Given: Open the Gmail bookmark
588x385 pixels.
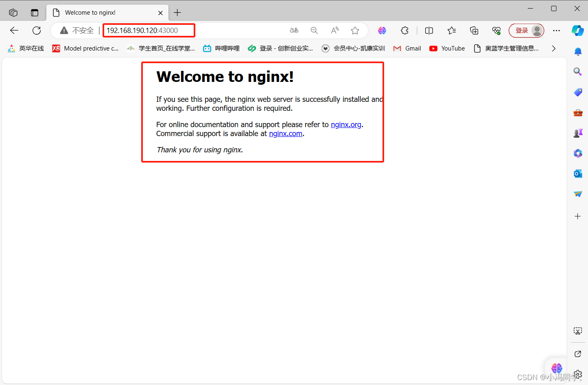Looking at the screenshot, I should [x=407, y=48].
